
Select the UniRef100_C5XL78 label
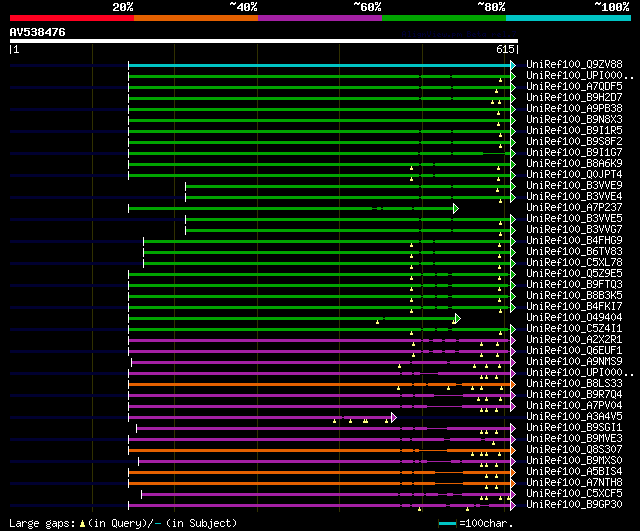[574, 263]
